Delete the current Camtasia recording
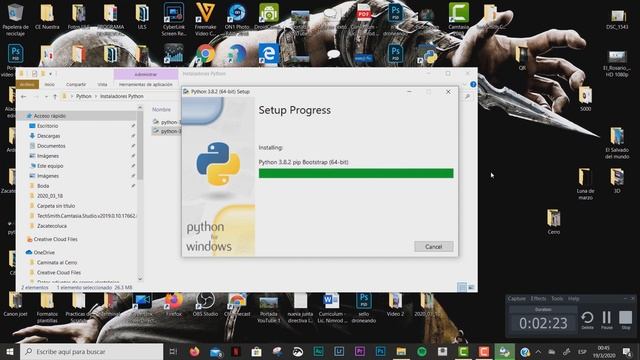 tap(587, 319)
